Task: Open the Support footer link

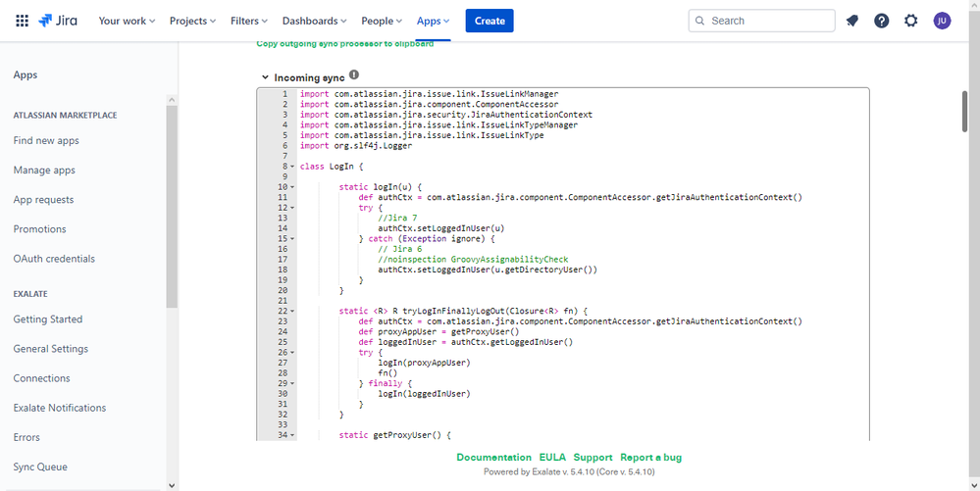Action: click(593, 458)
